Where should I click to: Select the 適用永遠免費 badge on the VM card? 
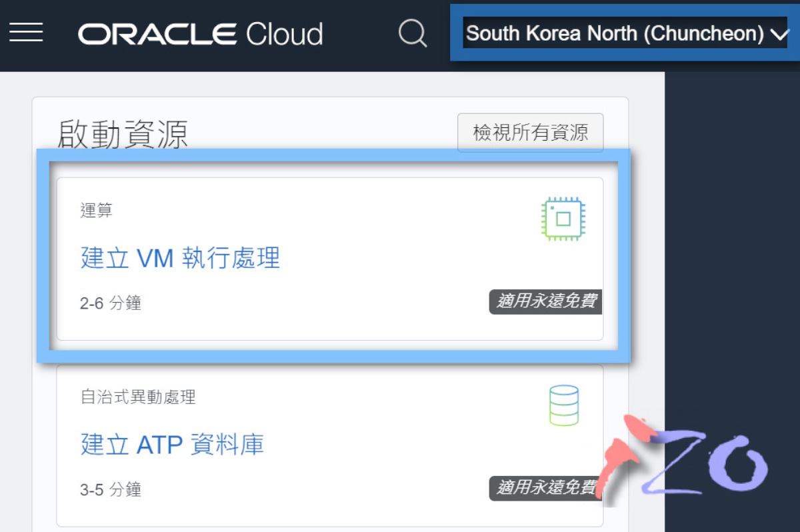click(x=545, y=301)
